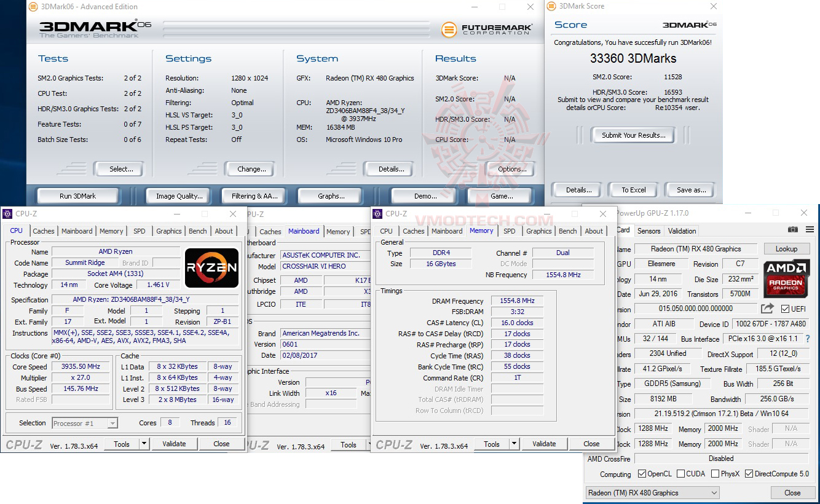Click the GPU-Z Name field showing Radeon RX 480 Graphics

click(x=696, y=249)
